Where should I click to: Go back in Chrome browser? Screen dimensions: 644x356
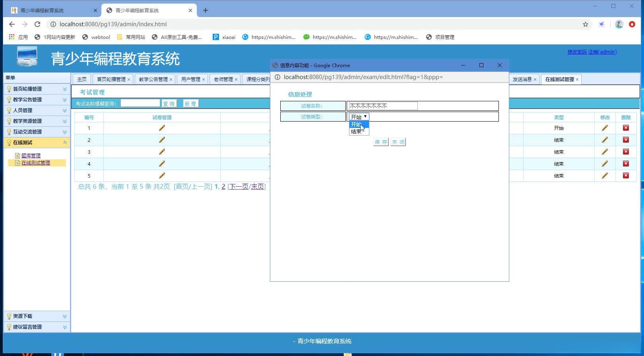tap(12, 24)
